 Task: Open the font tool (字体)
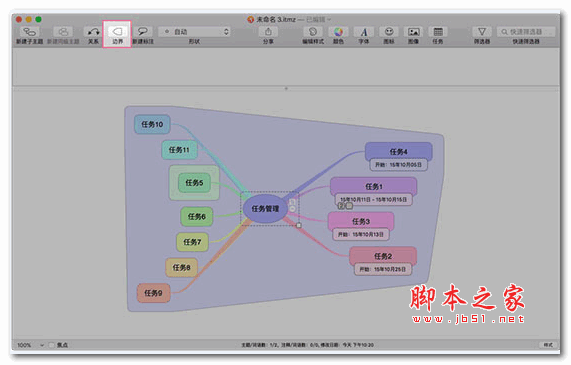(363, 32)
